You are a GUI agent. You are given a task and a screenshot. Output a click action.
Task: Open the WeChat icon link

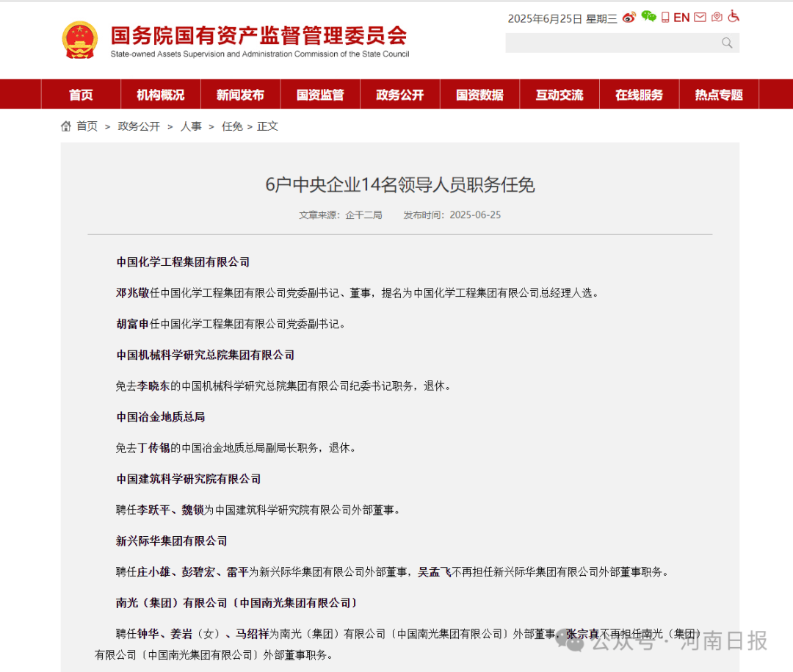[x=648, y=17]
